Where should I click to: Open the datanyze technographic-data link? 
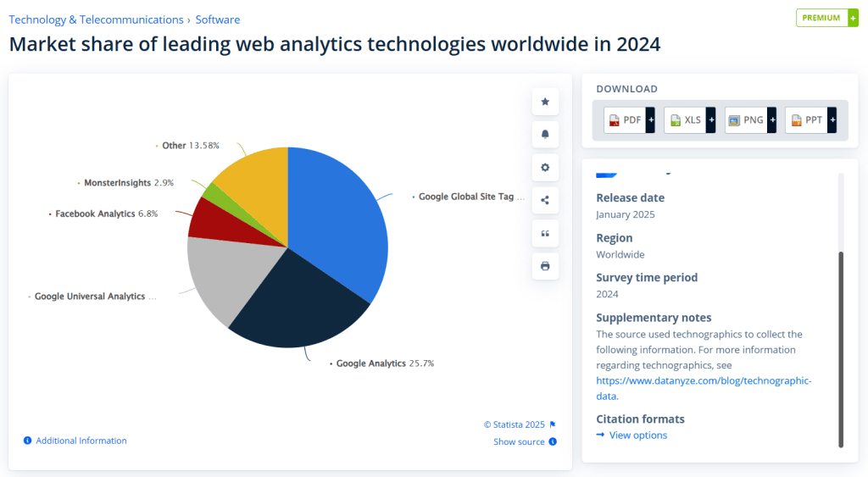(704, 388)
